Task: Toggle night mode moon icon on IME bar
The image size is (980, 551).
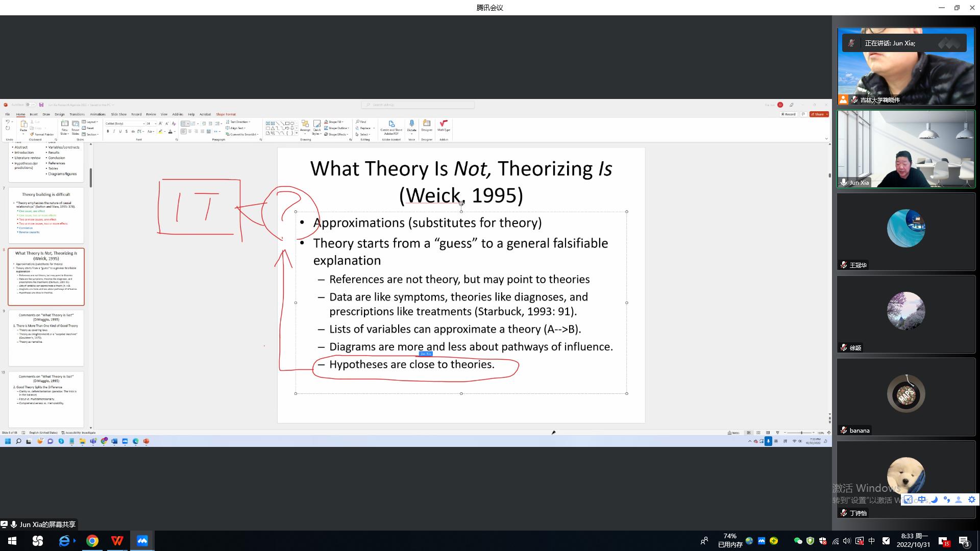Action: click(934, 500)
